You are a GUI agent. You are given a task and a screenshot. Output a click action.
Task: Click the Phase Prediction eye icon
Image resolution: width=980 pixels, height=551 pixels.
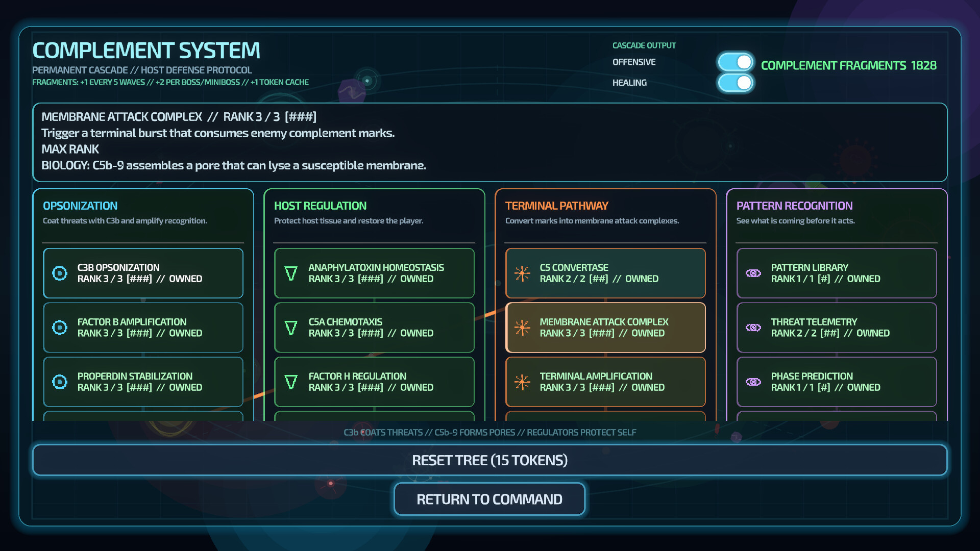click(x=753, y=382)
